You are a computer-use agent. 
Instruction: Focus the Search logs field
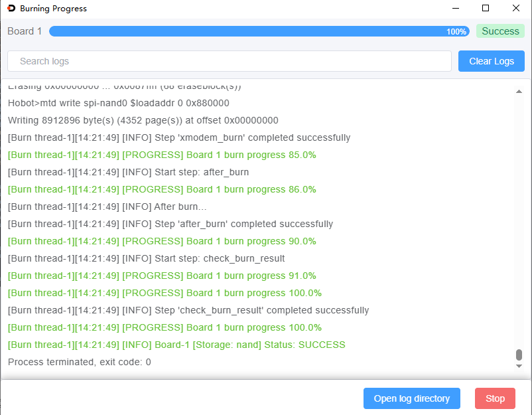pos(230,61)
